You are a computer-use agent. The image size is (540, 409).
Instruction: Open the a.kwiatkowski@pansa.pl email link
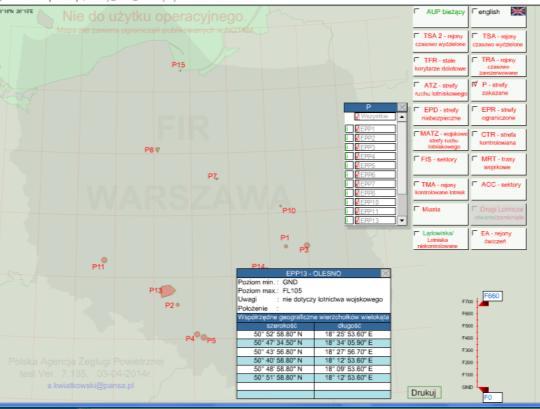coord(91,386)
